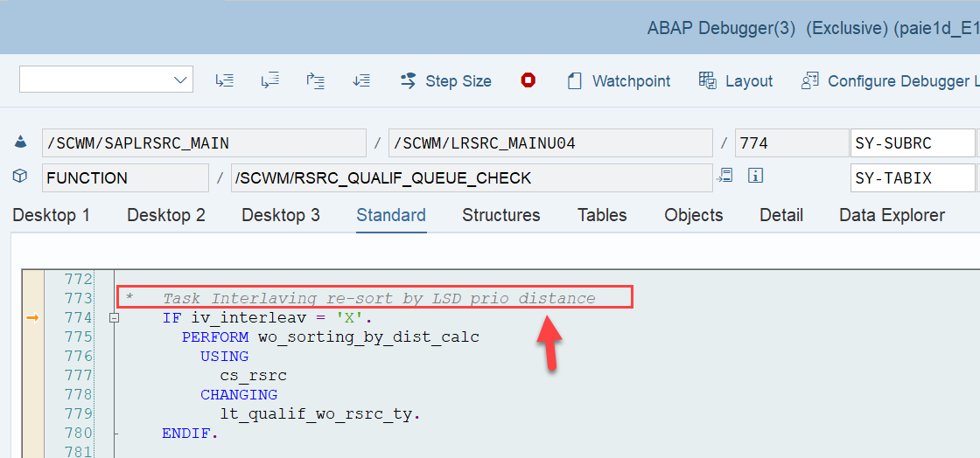Click the Continue execution icon
This screenshot has height=458, width=980.
tap(361, 80)
